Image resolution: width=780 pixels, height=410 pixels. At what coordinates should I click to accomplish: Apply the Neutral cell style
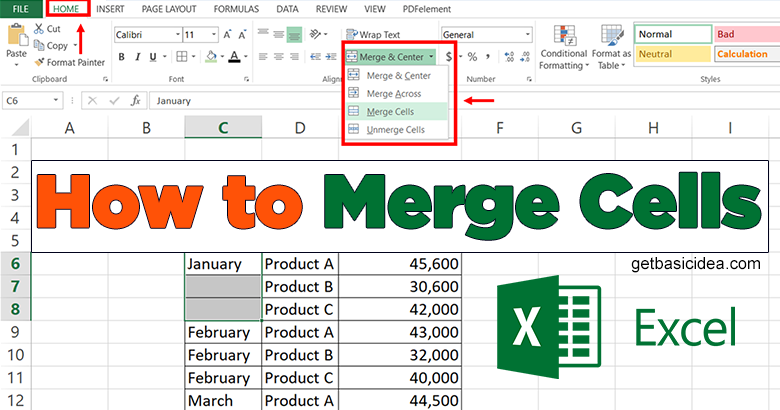coord(673,54)
